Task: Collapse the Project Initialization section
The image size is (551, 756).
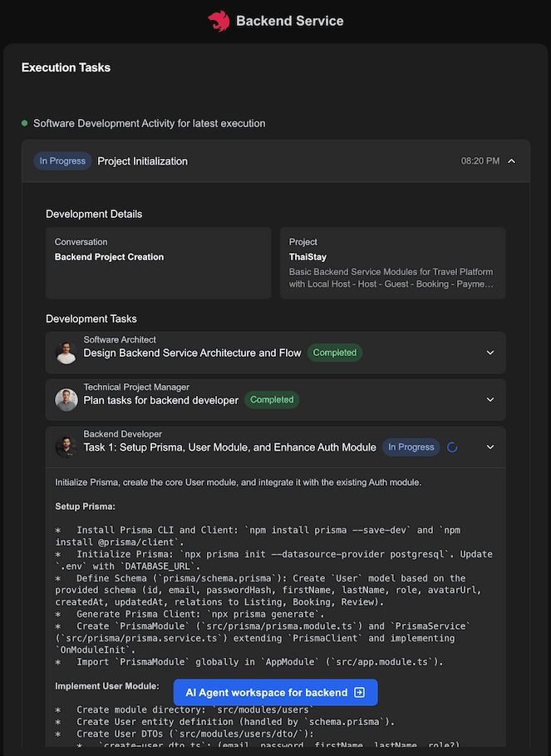Action: point(511,161)
